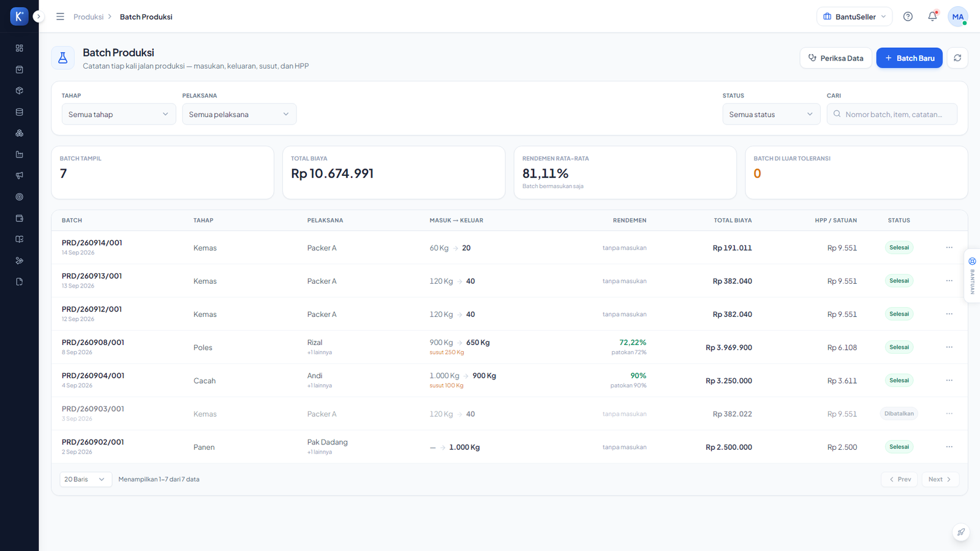980x551 pixels.
Task: Open the factory icon in sidebar
Action: [x=19, y=154]
